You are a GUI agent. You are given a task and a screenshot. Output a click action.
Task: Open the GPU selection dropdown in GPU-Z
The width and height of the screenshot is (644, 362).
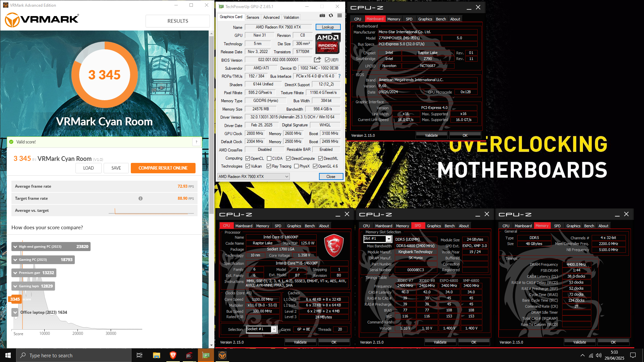(253, 177)
